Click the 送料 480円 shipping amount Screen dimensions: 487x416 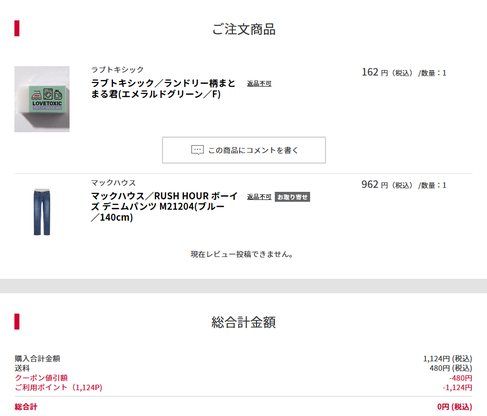click(x=451, y=368)
